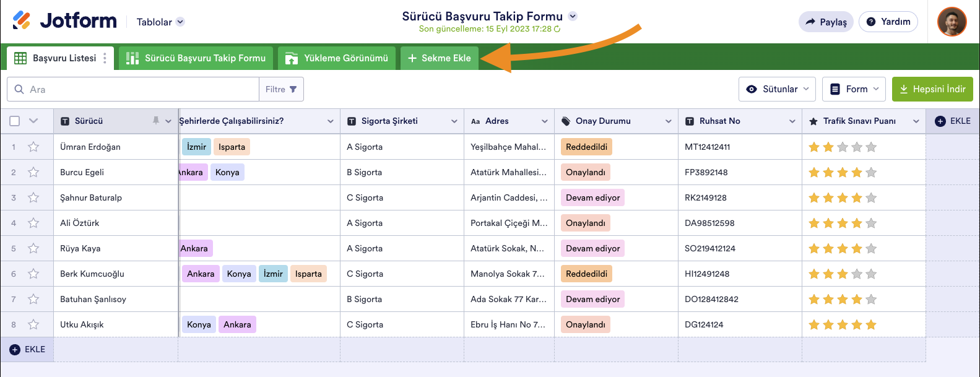
Task: Toggle the select-all rows checkbox
Action: point(15,121)
